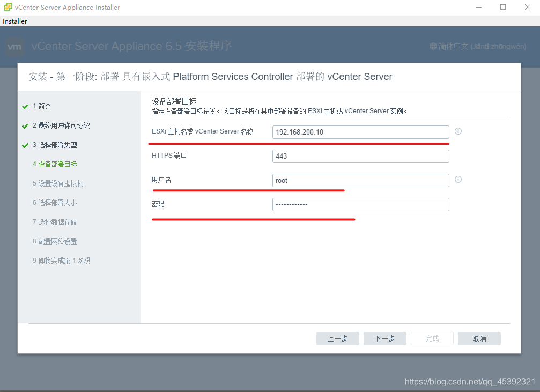Image resolution: width=540 pixels, height=392 pixels.
Task: Click the vm logo in the header
Action: click(x=14, y=47)
